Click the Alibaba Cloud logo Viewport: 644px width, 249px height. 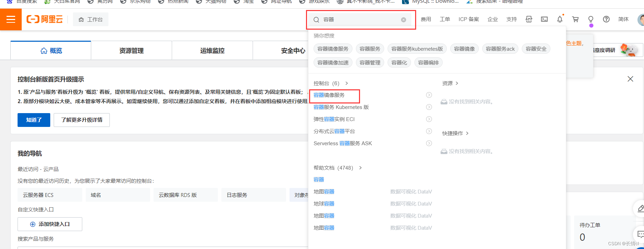(45, 19)
